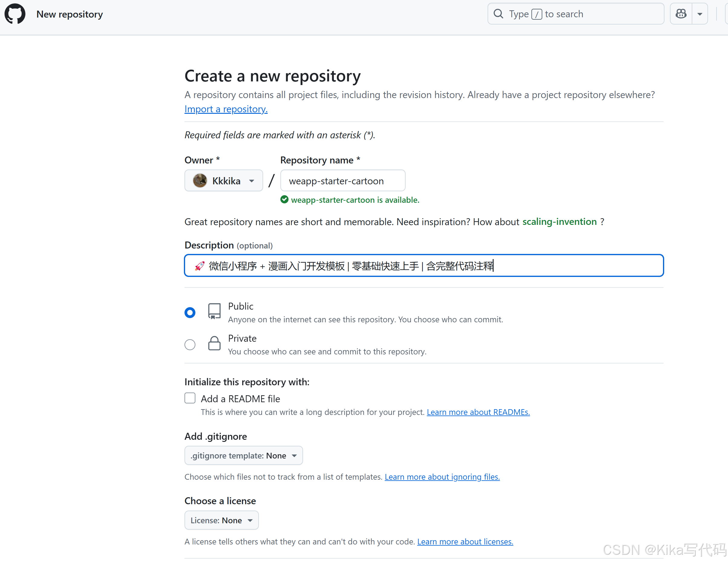The height and width of the screenshot is (562, 728).
Task: Click the public repository book icon
Action: coord(214,311)
